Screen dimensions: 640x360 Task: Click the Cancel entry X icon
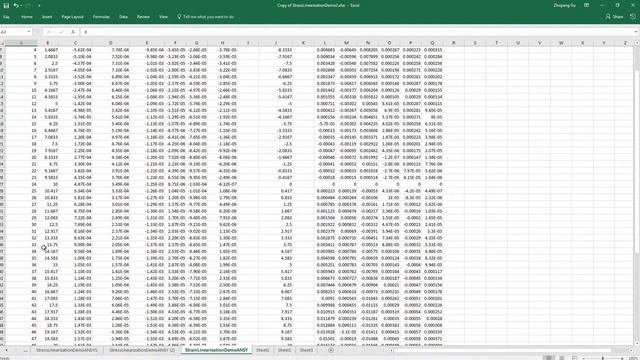coord(49,32)
